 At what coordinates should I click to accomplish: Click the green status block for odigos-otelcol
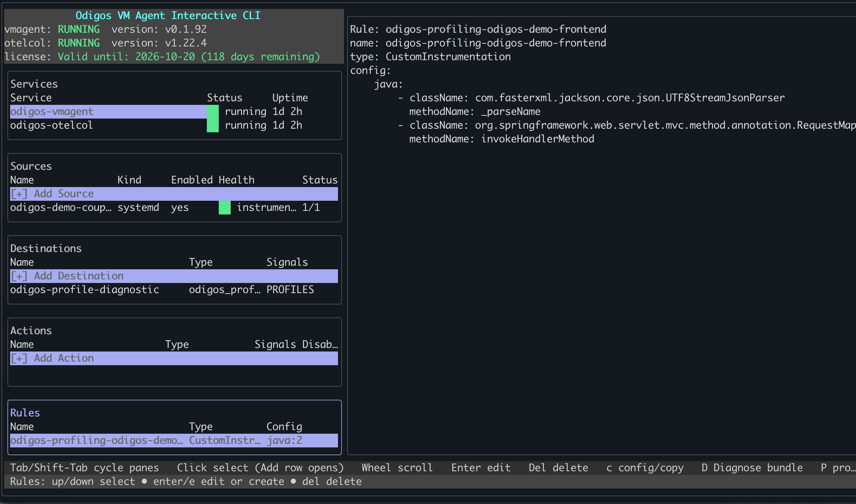[213, 125]
